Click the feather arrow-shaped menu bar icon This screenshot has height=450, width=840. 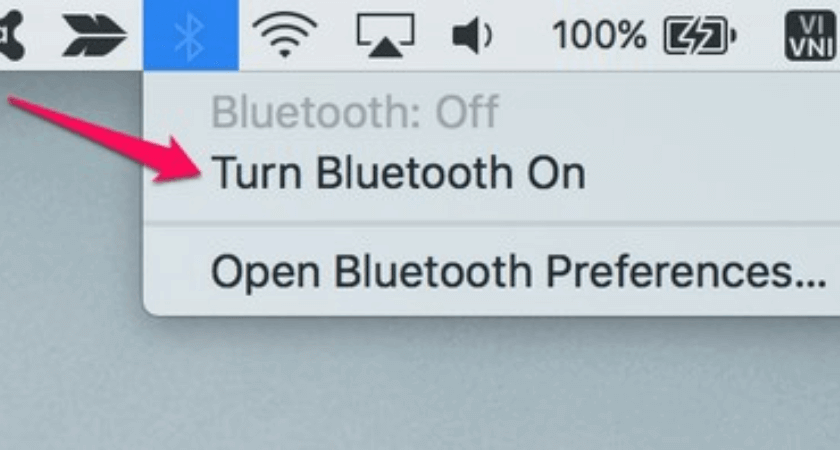coord(95,35)
